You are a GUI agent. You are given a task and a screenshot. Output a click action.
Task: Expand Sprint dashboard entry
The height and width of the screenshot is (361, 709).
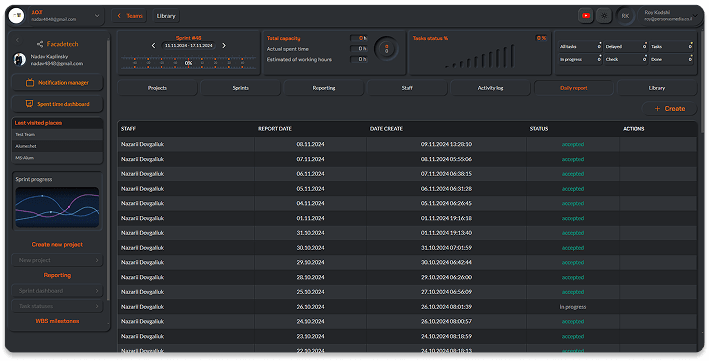(x=57, y=291)
